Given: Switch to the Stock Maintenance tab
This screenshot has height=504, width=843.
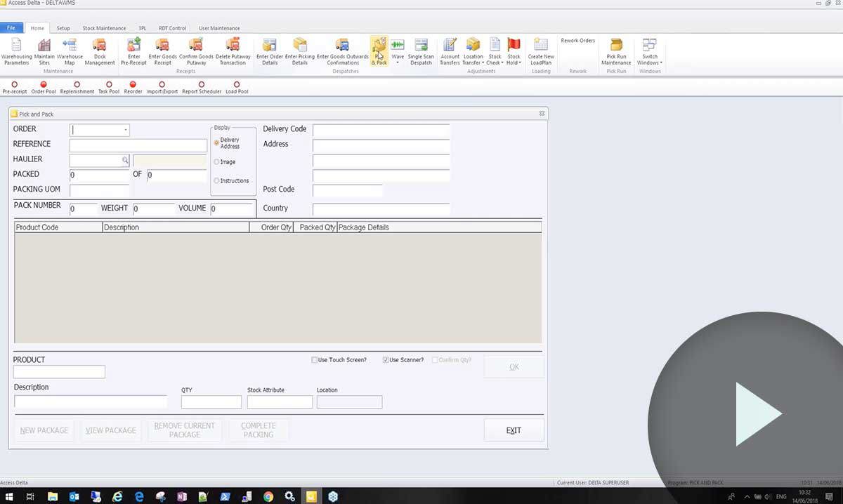Looking at the screenshot, I should coord(104,28).
